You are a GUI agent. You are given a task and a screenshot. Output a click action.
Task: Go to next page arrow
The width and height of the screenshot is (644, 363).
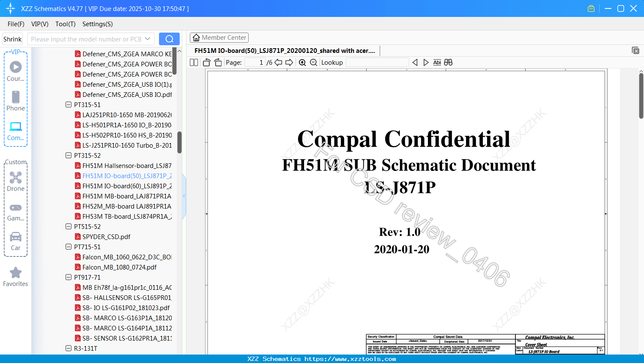tap(289, 63)
